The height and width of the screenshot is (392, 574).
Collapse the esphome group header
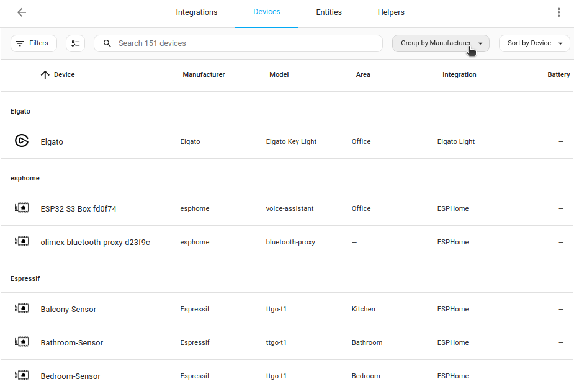coord(25,178)
